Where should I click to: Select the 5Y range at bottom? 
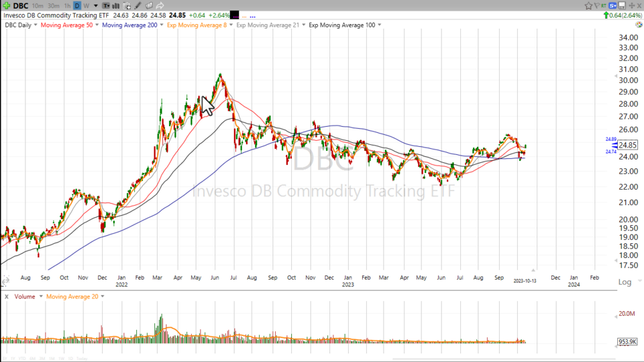5,359
